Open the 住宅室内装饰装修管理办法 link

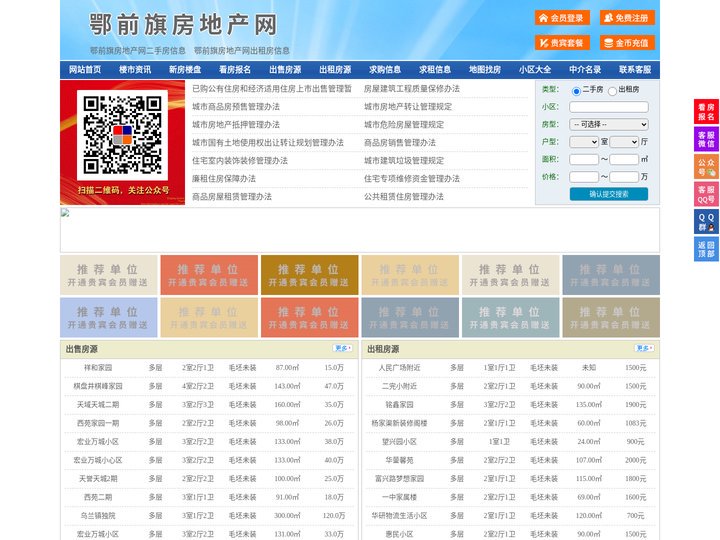click(240, 161)
